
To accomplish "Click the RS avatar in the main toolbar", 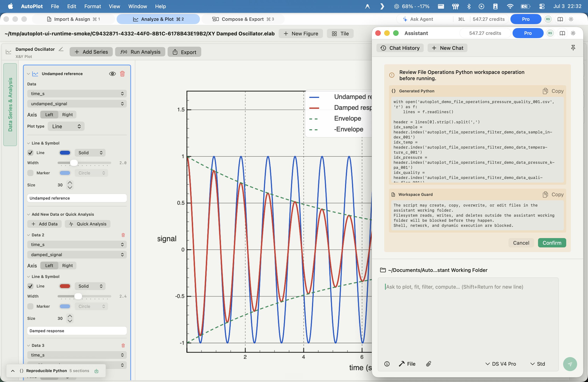I will click(548, 19).
